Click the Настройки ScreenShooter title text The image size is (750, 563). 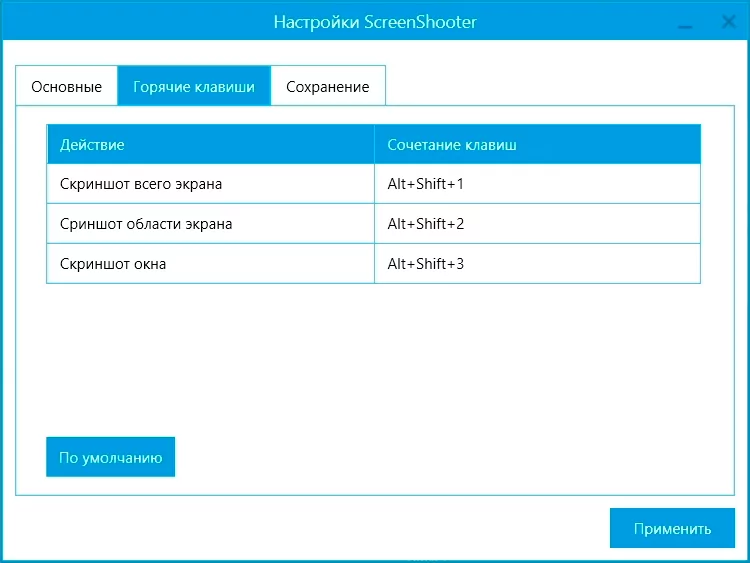[375, 22]
